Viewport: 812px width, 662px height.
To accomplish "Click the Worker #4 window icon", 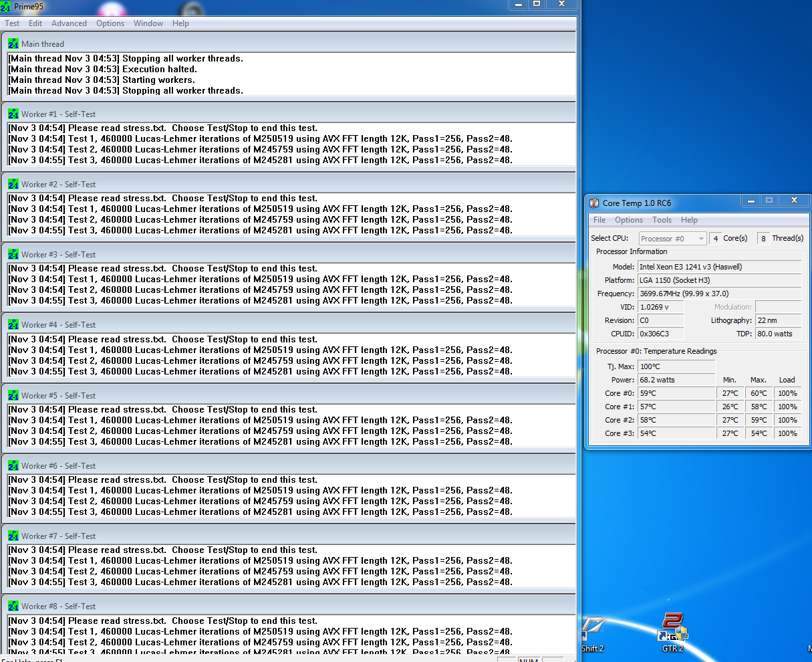I will pos(13,324).
